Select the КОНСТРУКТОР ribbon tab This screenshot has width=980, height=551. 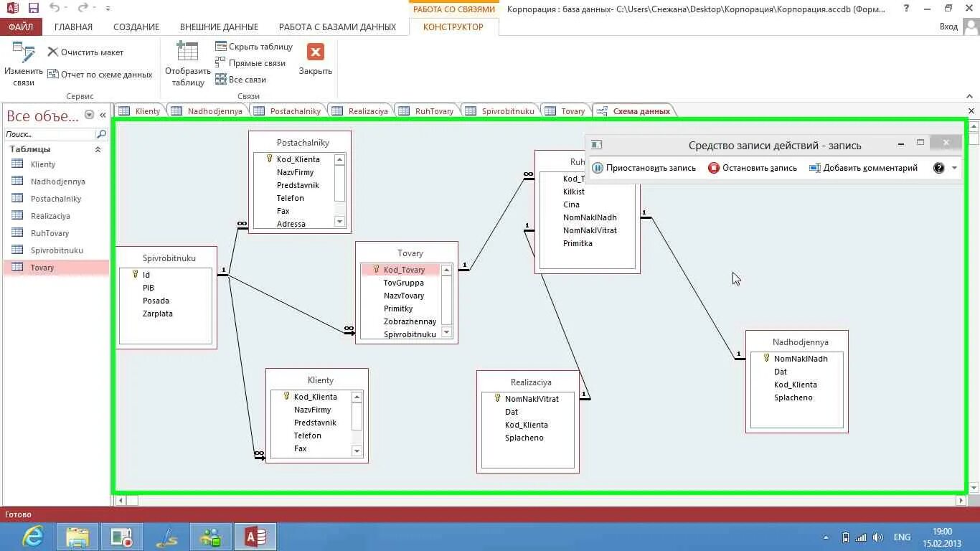click(x=453, y=27)
